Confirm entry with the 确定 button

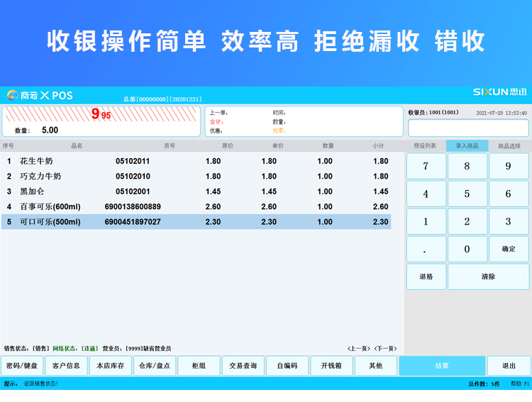[x=509, y=249]
